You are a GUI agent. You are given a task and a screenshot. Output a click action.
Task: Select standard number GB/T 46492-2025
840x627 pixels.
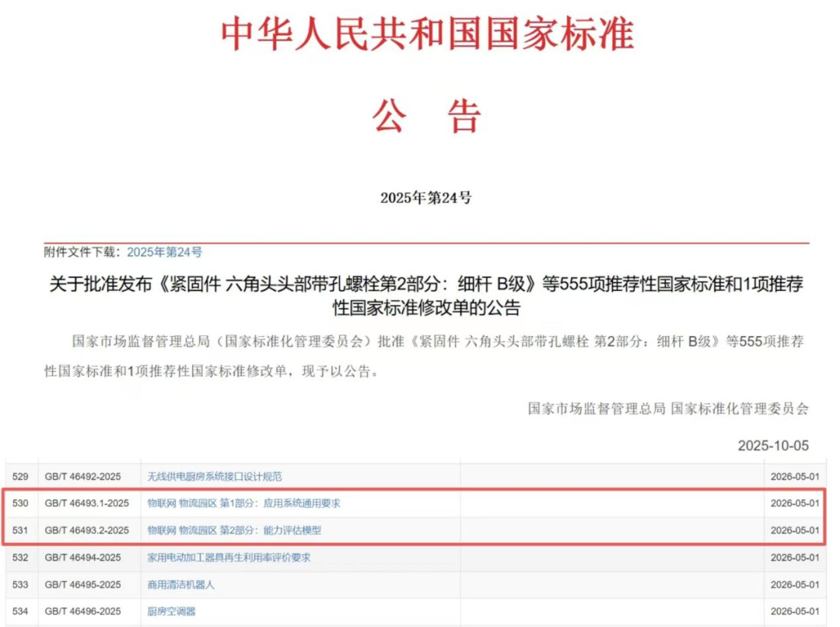click(83, 476)
